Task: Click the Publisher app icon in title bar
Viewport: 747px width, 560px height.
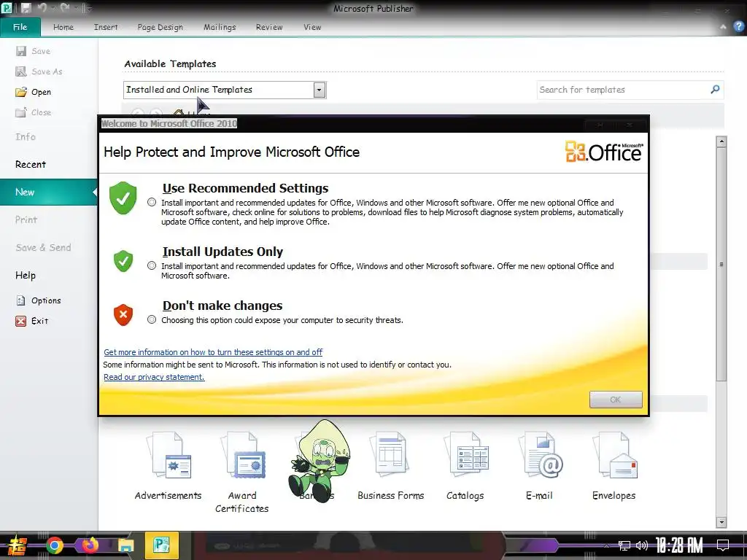Action: [6, 8]
